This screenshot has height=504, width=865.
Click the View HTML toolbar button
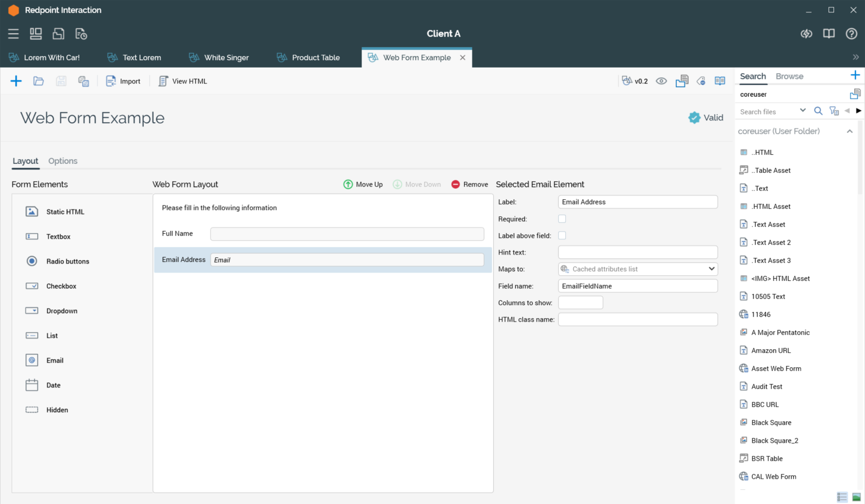coord(183,81)
